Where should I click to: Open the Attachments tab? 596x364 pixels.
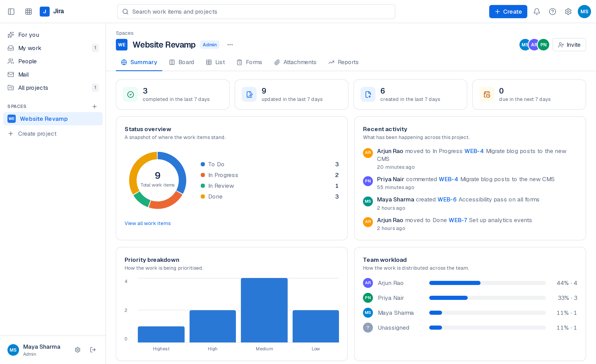(295, 62)
